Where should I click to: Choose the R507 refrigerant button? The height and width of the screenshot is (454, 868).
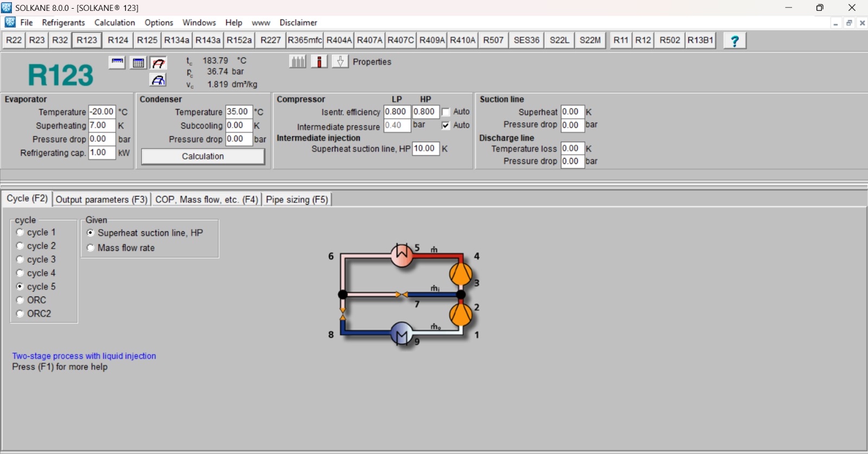pos(493,40)
